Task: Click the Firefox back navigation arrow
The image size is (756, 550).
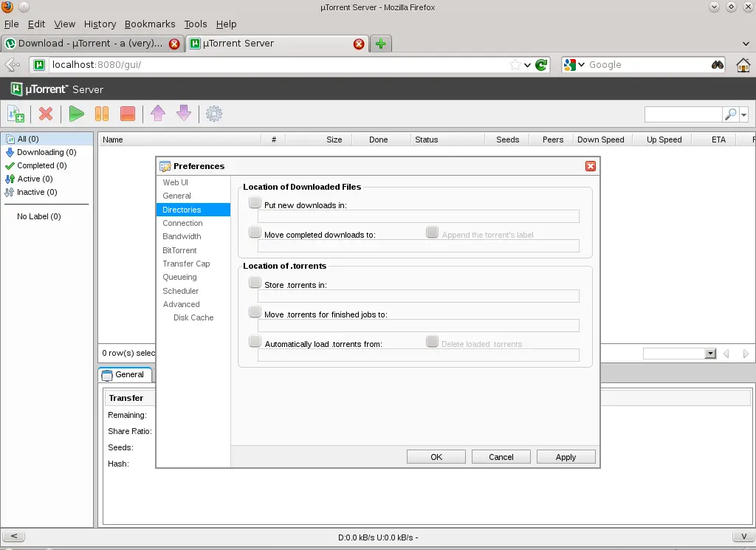Action: click(x=12, y=64)
